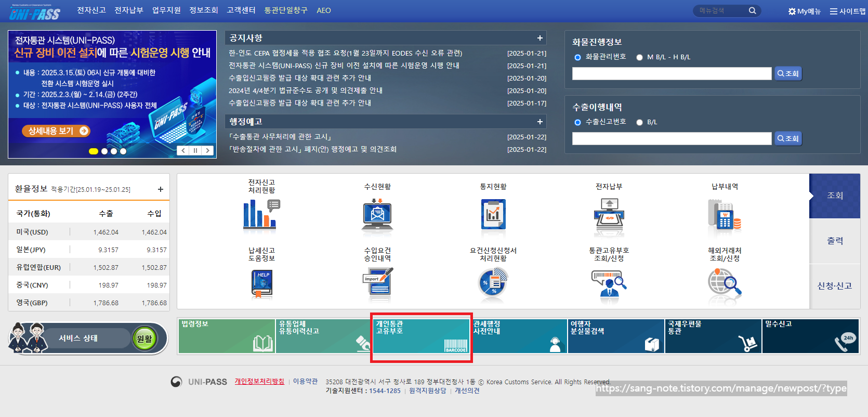Open the 관세행정 사전안내 tile
Viewport: 868px width, 417px height.
(x=519, y=336)
